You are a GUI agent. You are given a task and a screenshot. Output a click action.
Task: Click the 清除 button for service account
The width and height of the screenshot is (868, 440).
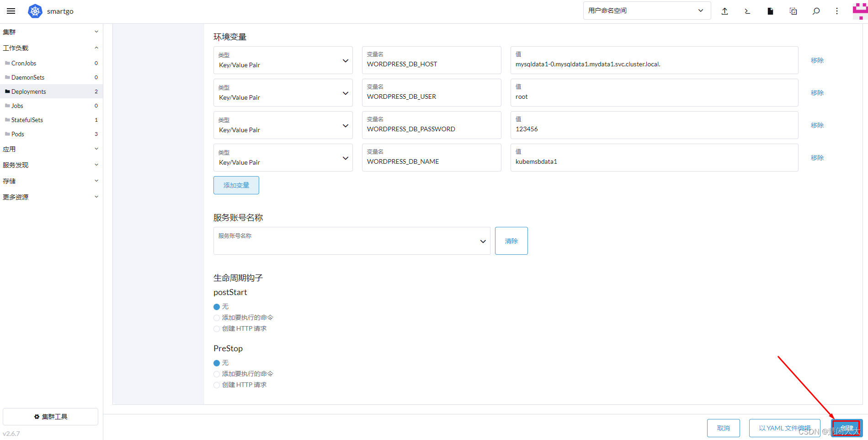pos(511,241)
